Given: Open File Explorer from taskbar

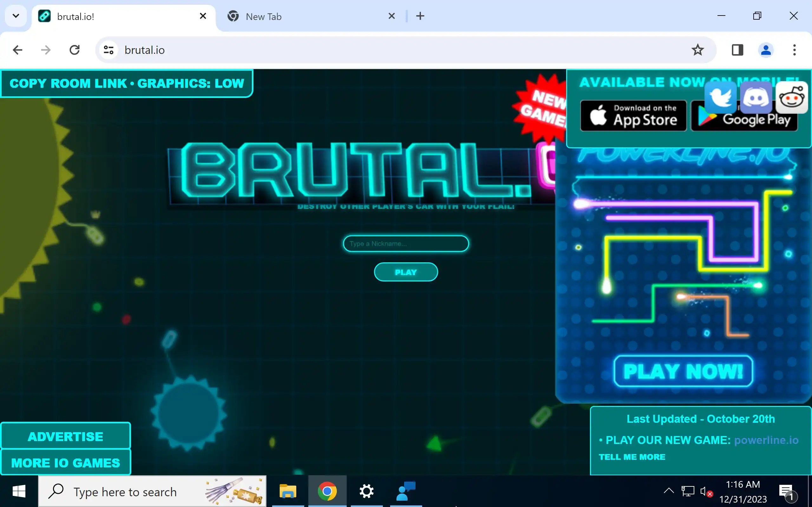Looking at the screenshot, I should 288,491.
